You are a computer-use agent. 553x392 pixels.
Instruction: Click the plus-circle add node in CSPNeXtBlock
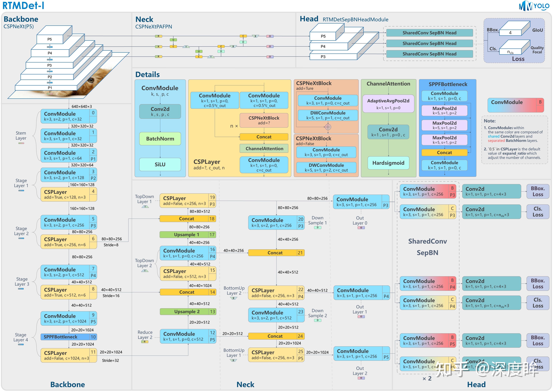328,127
